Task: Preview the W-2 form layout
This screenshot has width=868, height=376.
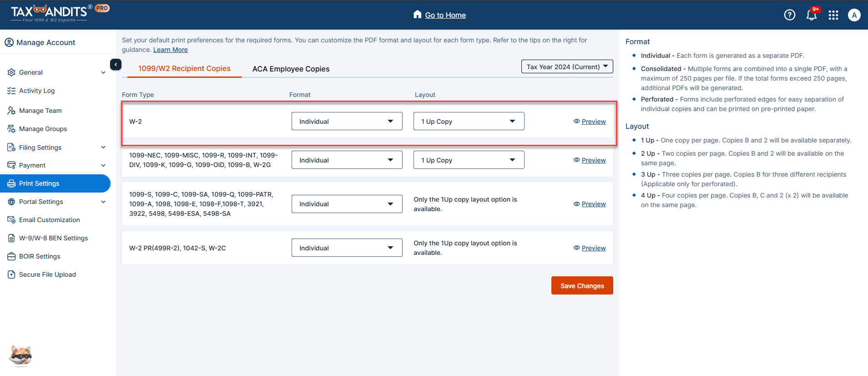Action: coord(594,122)
